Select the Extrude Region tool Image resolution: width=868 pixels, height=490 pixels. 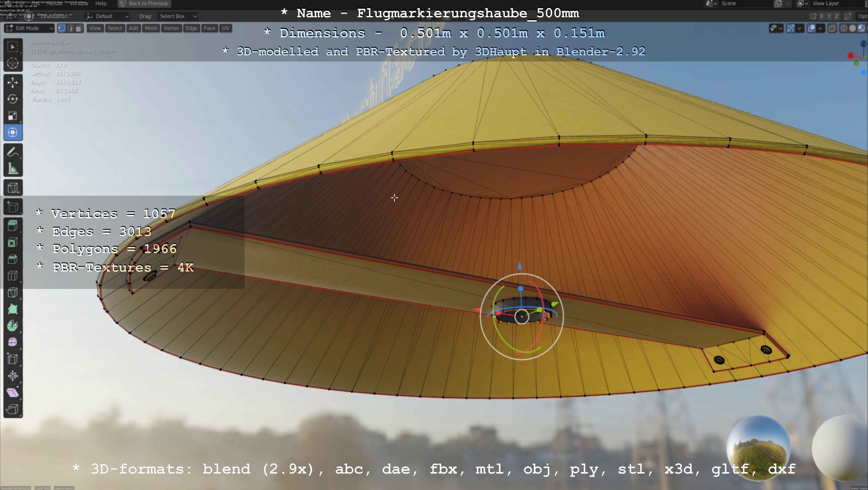point(12,226)
